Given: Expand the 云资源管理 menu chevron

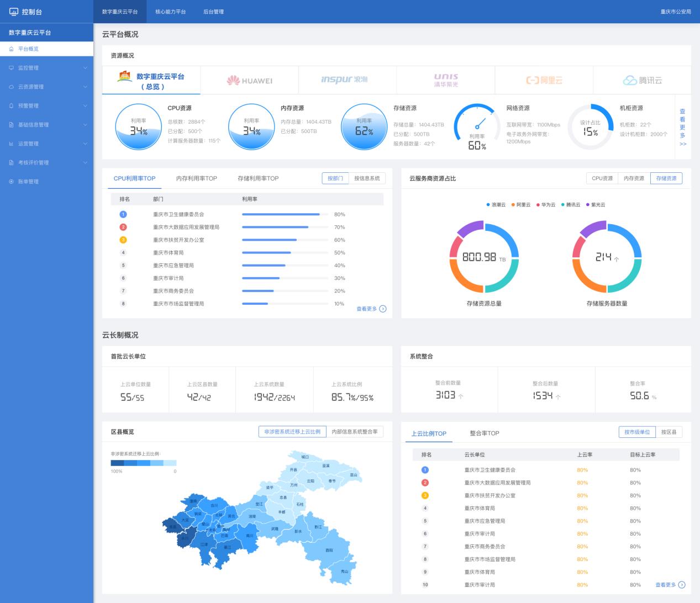Looking at the screenshot, I should tap(85, 87).
